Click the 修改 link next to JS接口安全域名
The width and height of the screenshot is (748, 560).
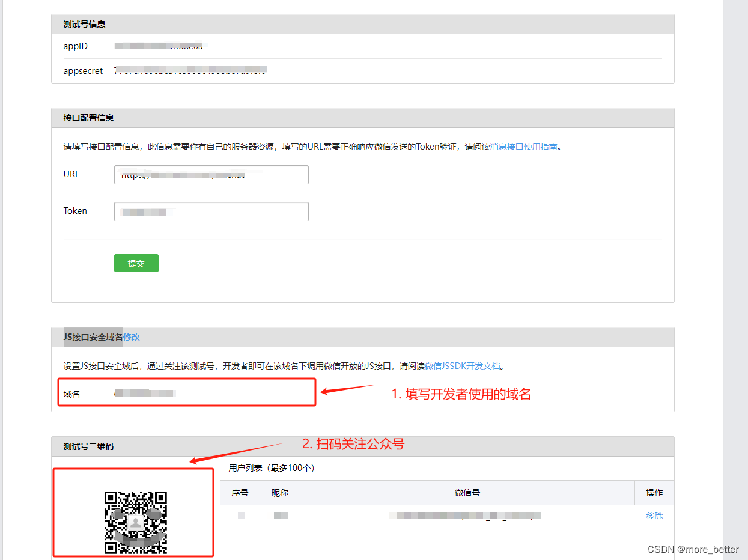point(132,337)
